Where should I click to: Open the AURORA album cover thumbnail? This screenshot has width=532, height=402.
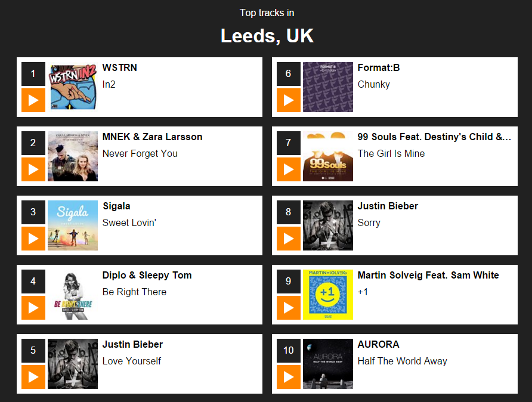328,364
